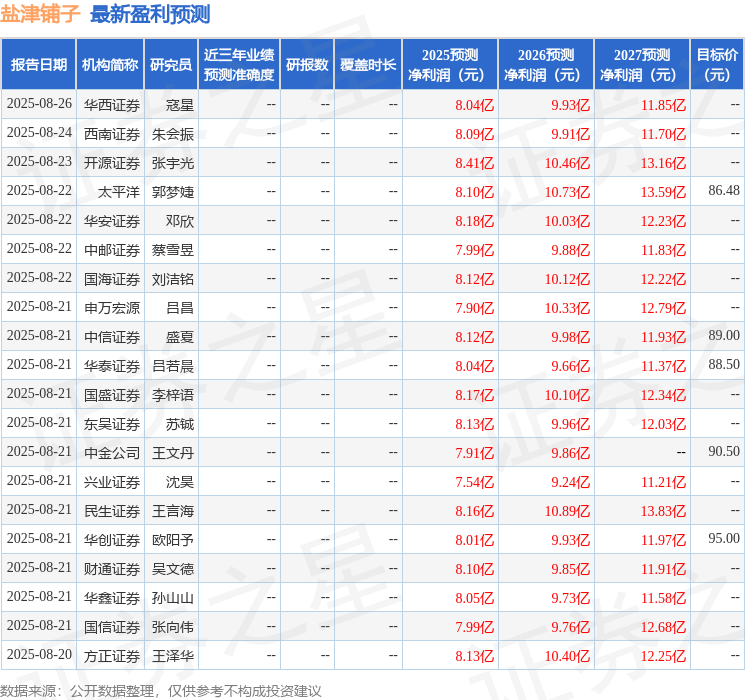Click the 华安证券 institution cell
The width and height of the screenshot is (745, 700).
112,221
